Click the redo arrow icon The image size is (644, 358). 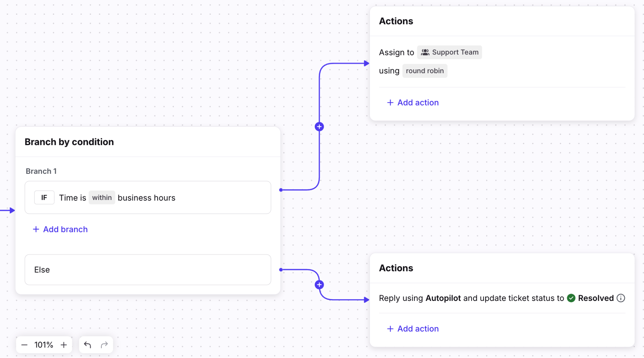click(x=104, y=345)
